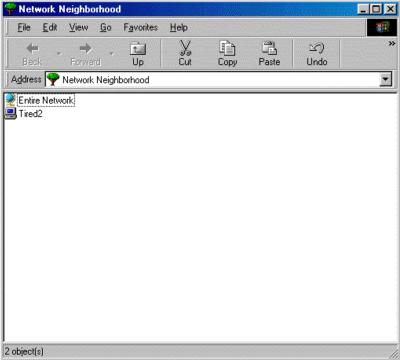Show more toolbar buttons via chevron
The width and height of the screenshot is (400, 360).
point(392,44)
